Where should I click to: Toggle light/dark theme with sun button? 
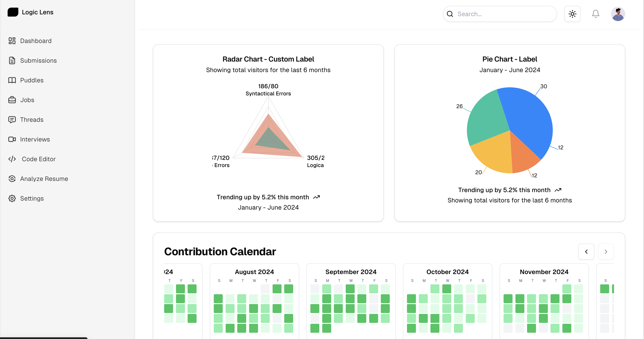pos(572,14)
